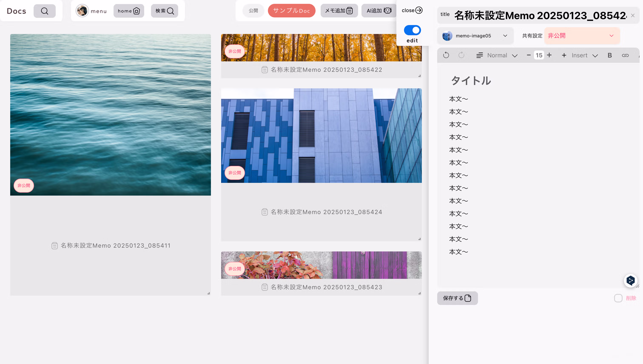Redo the edit in editor toolbar
Viewport: 643px width, 364px height.
tap(461, 55)
